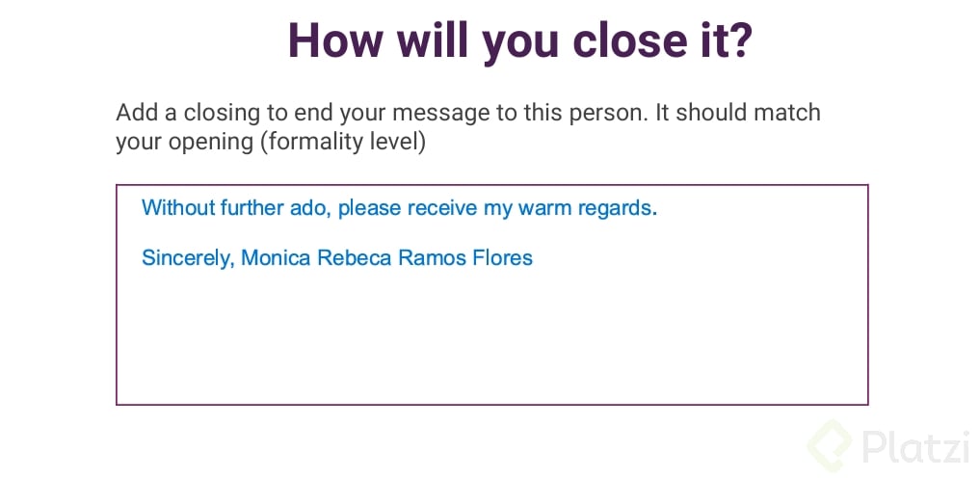Click the Platzi diamond logo icon
Screen dimensions: 980x478
click(830, 446)
